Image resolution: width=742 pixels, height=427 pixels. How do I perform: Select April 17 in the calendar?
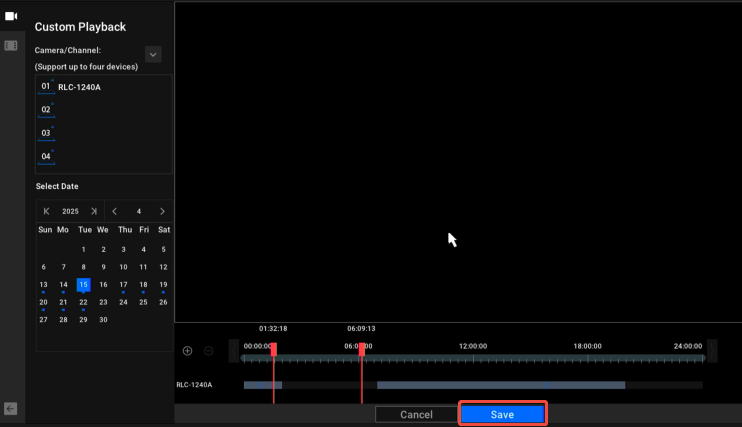pyautogui.click(x=123, y=285)
